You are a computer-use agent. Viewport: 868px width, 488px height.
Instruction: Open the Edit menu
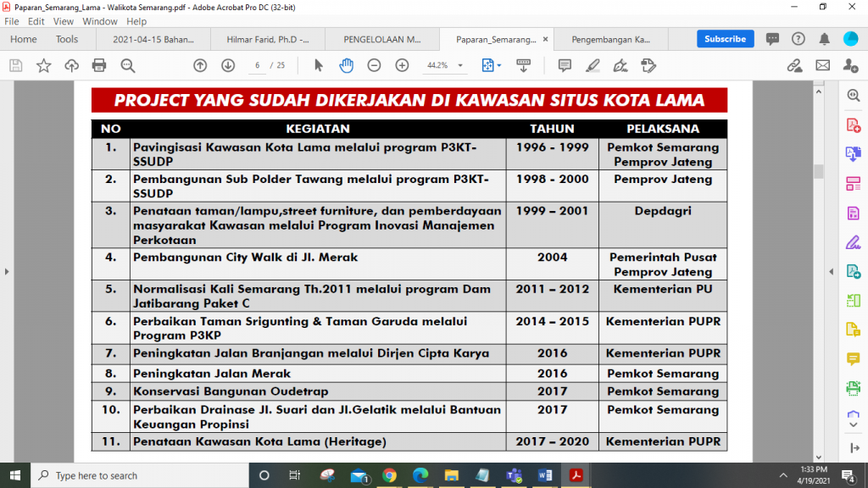(35, 21)
